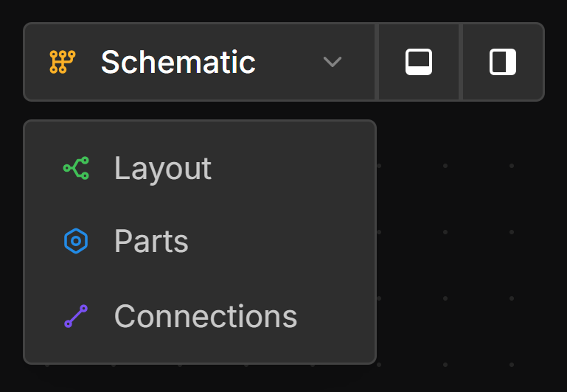Show the side panel with the split-square button
Image resolution: width=567 pixels, height=392 pixels.
[503, 62]
